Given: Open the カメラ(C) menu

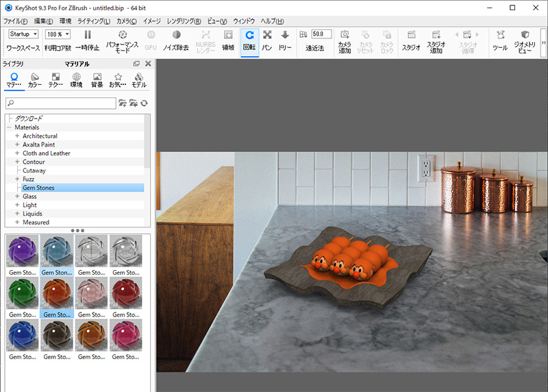Looking at the screenshot, I should (127, 21).
